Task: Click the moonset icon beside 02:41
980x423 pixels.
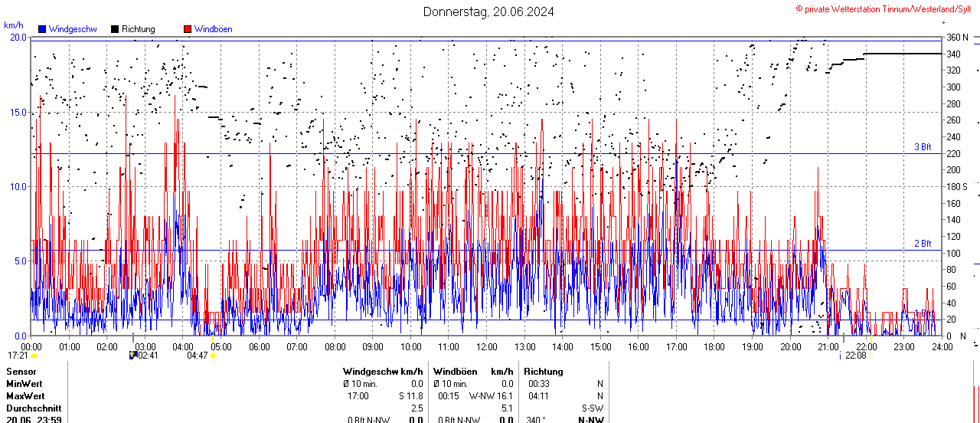Action: click(133, 356)
